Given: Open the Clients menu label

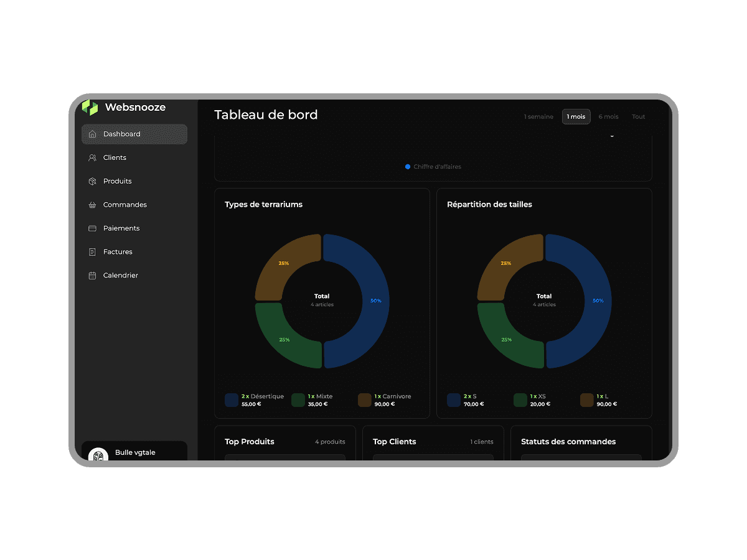Looking at the screenshot, I should (x=115, y=158).
